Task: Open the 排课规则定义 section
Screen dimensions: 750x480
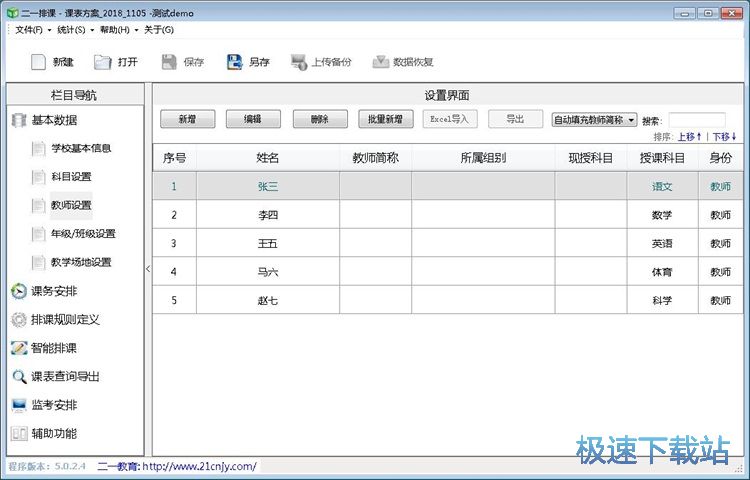Action: pos(66,319)
